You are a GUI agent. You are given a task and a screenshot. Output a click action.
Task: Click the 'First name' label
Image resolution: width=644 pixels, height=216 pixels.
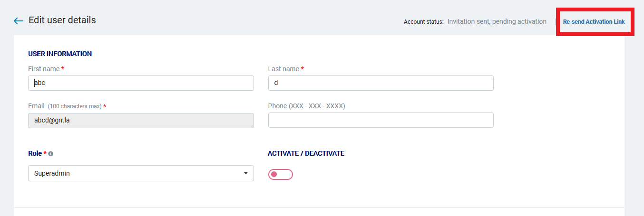tap(44, 69)
